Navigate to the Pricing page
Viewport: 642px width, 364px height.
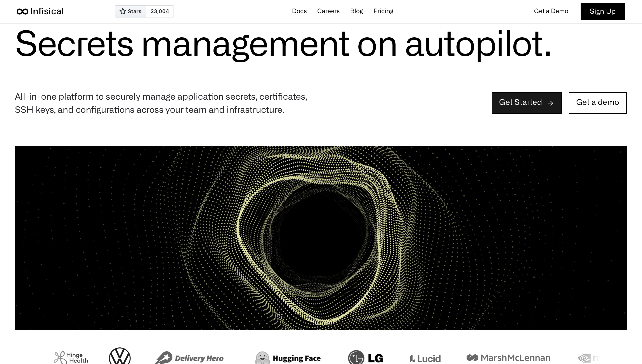click(x=383, y=11)
